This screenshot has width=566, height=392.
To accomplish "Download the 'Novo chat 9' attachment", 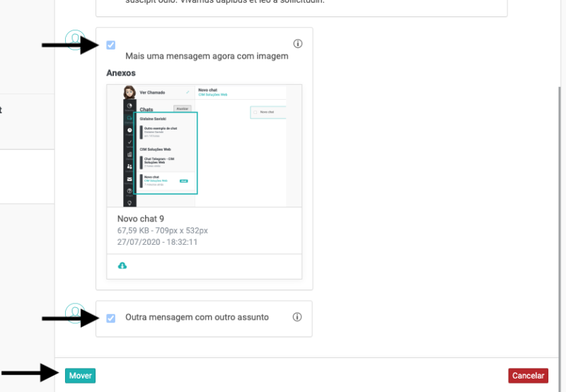I will pyautogui.click(x=122, y=266).
